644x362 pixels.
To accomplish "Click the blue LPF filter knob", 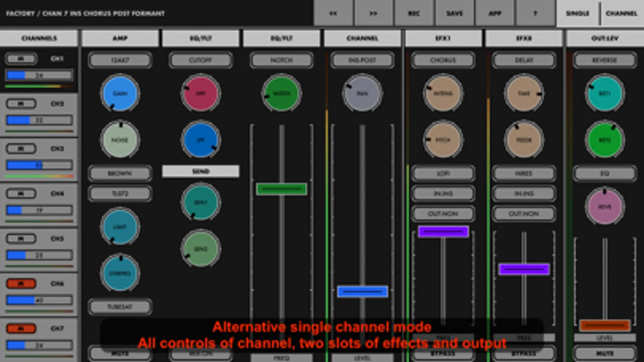I will click(201, 140).
